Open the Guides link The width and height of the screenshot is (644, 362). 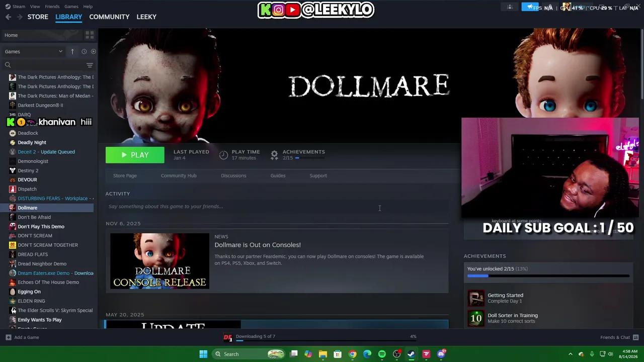[x=278, y=175]
